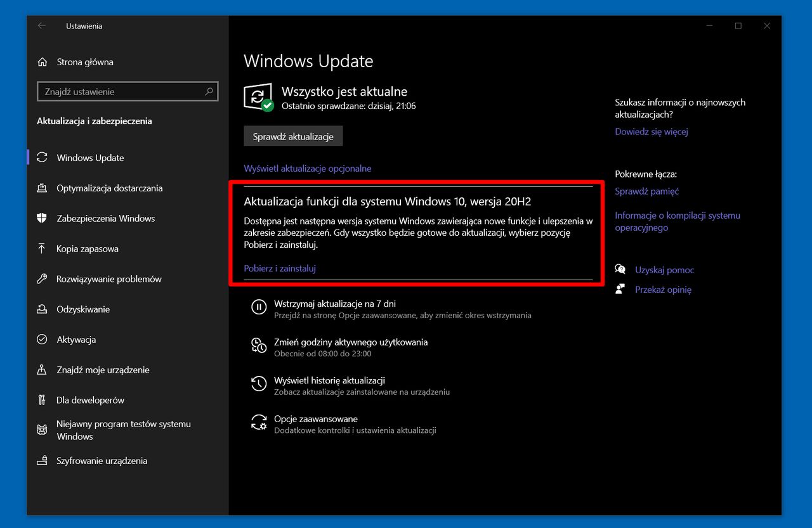812x528 pixels.
Task: Click the gear-sync icon for Opcje zaawansowane
Action: 259,423
